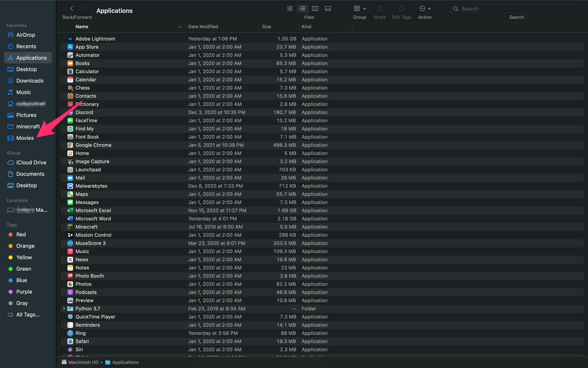Click the Discord row name
The height and width of the screenshot is (368, 588).
coord(84,112)
